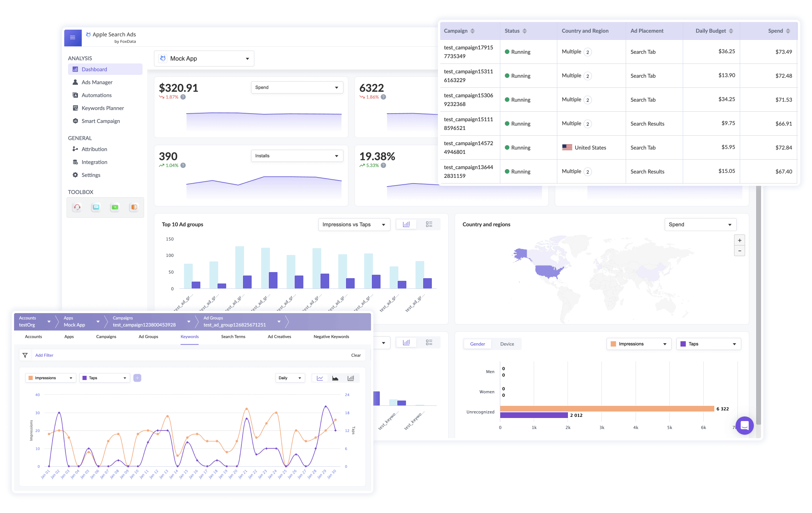
Task: Click the headset support toolbox icon
Action: click(x=77, y=207)
